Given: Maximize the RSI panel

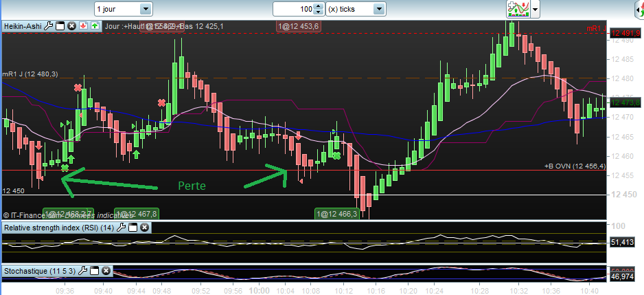Looking at the screenshot, I should [x=133, y=227].
